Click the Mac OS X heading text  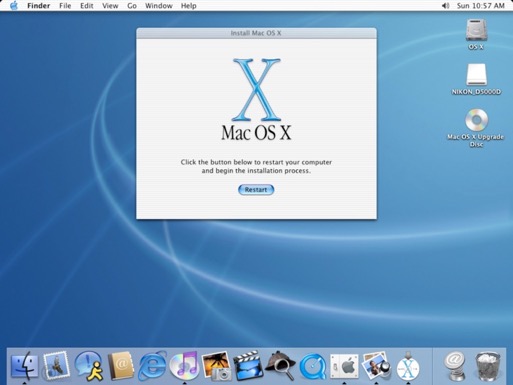(x=256, y=132)
